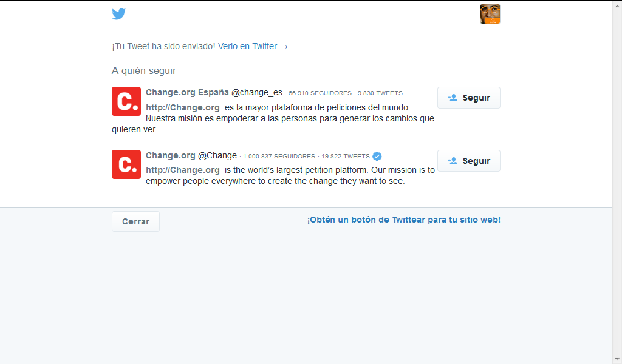622x364 pixels.
Task: Open '¡Obtén un botón de Twittear' link
Action: coord(404,220)
